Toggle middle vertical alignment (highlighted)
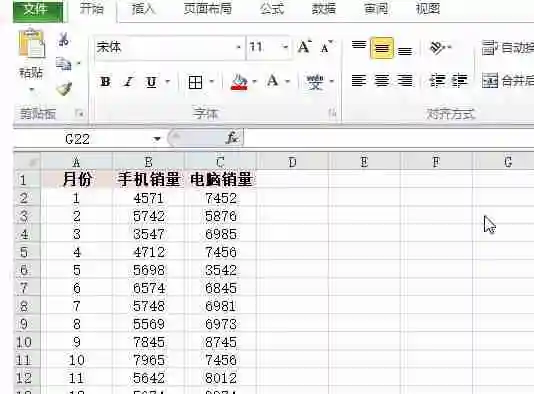Screen dimensions: 534x394 [381, 48]
